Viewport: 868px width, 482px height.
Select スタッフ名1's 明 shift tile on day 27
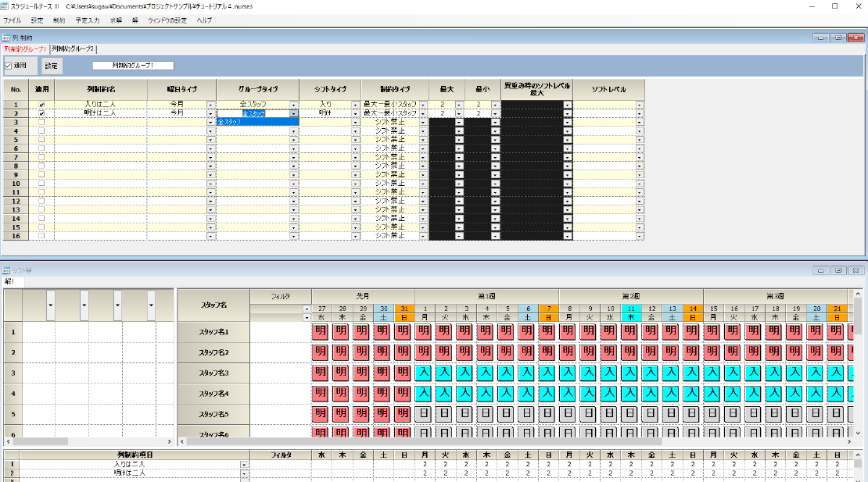coord(321,332)
